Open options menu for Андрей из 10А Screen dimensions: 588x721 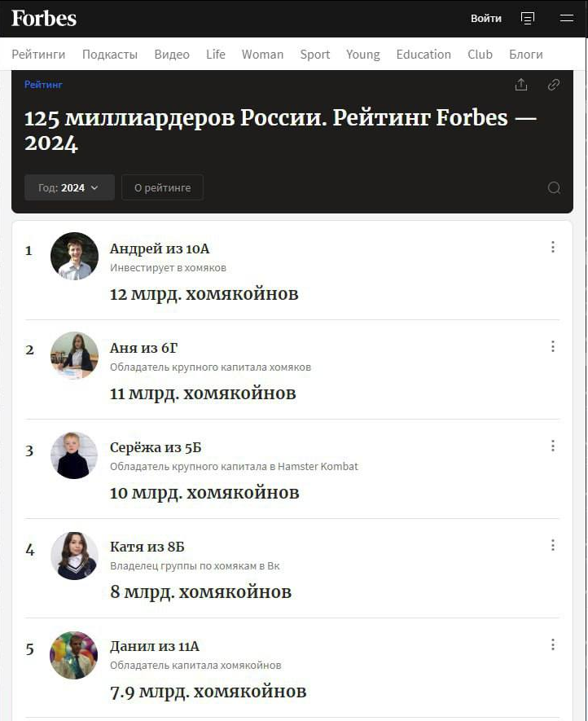point(553,247)
